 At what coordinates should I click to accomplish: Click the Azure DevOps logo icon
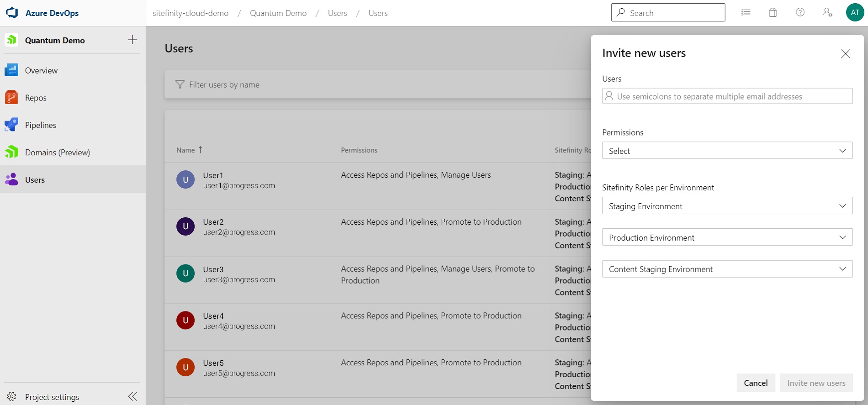click(x=12, y=13)
